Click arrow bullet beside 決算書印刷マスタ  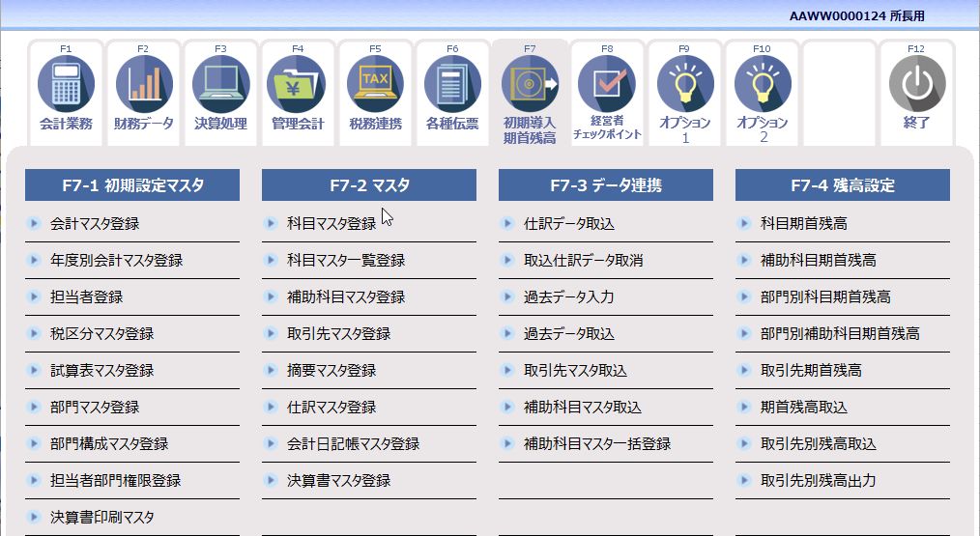tap(34, 517)
